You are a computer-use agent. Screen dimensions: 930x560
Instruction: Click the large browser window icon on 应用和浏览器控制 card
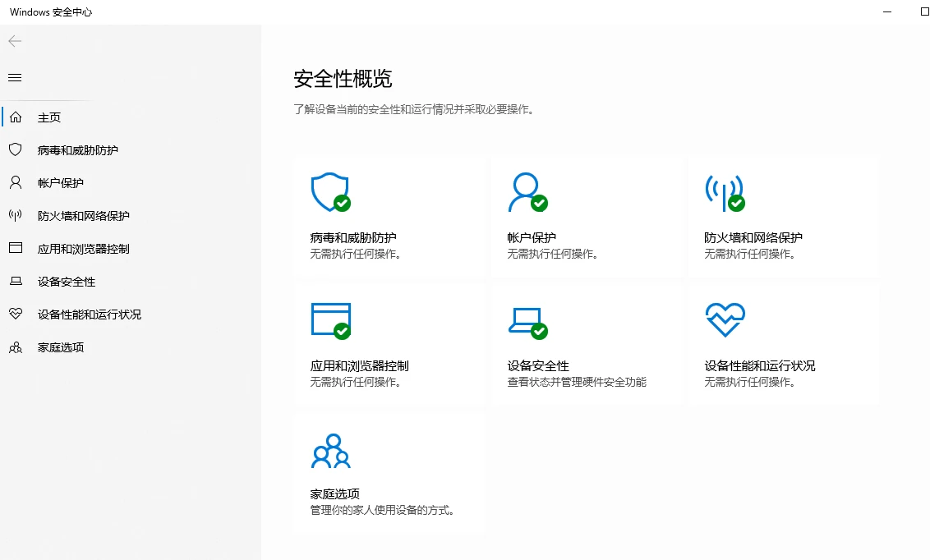[x=330, y=321]
